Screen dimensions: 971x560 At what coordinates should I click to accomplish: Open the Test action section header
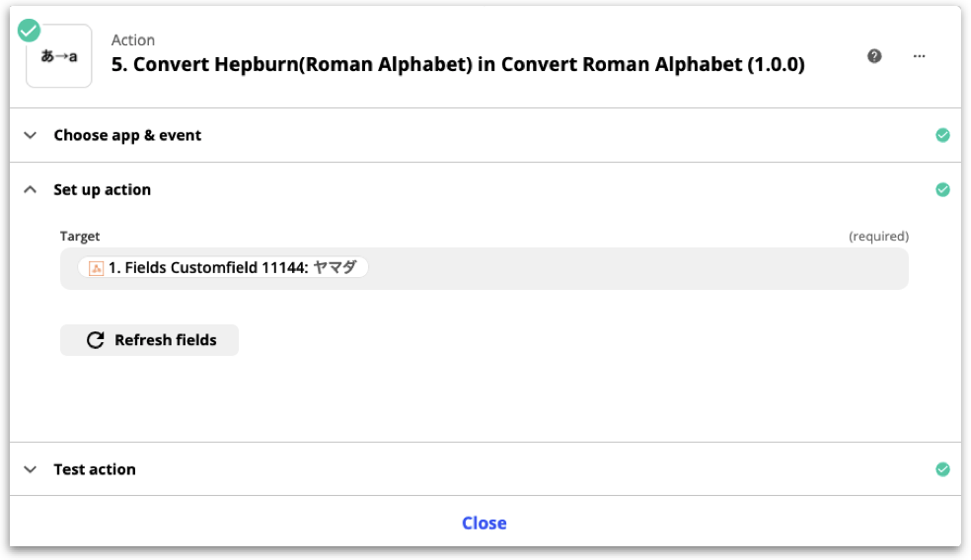(x=95, y=469)
